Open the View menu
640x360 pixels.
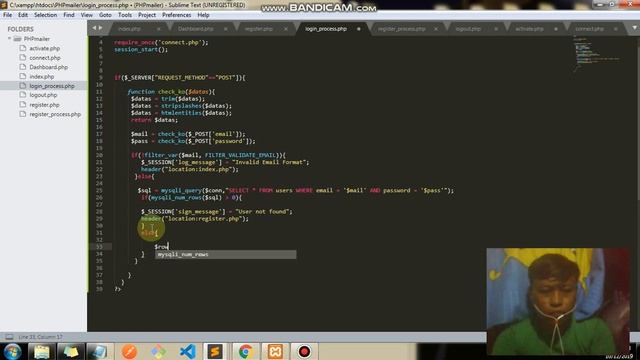[87, 15]
